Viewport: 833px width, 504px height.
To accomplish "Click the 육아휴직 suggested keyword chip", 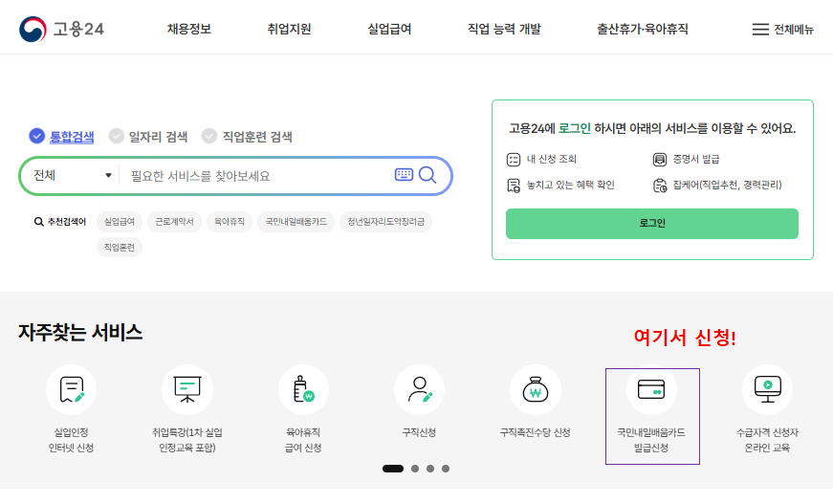I will click(x=230, y=222).
